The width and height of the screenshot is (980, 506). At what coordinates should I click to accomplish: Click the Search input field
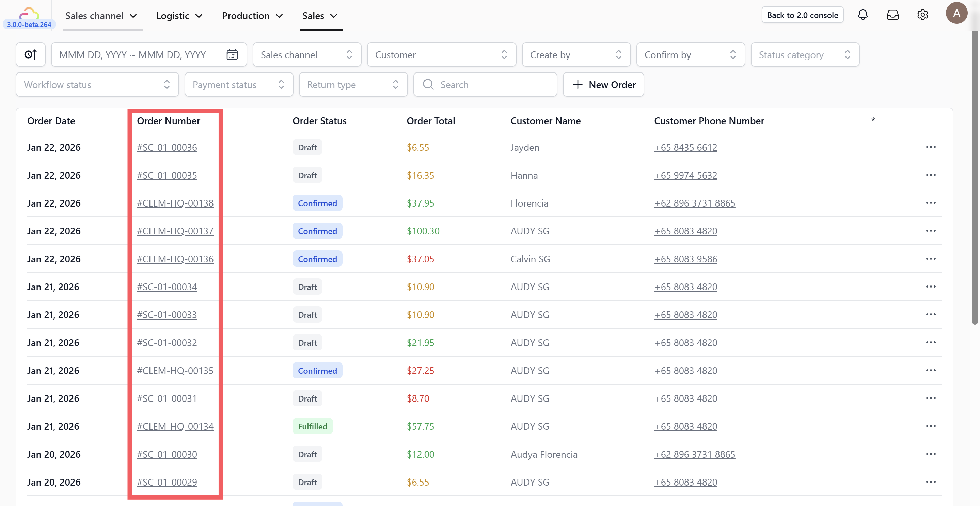(x=491, y=84)
